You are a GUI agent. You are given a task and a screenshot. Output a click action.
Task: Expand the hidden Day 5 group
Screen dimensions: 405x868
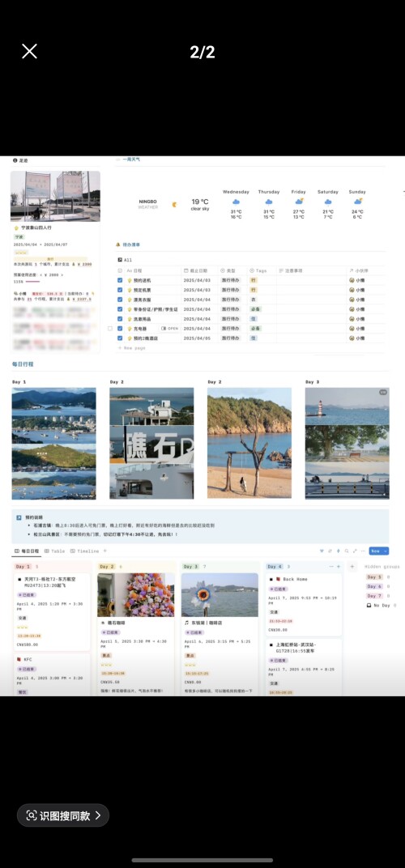point(374,577)
